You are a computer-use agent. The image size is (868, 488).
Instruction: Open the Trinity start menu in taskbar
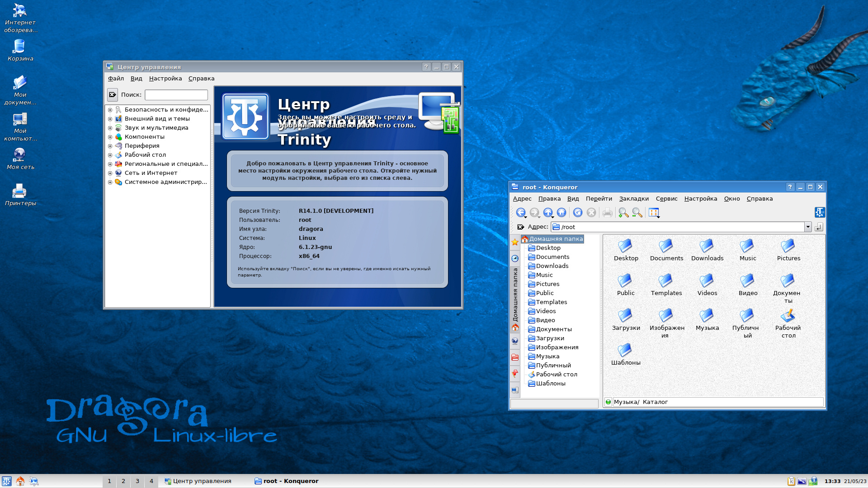pyautogui.click(x=6, y=481)
